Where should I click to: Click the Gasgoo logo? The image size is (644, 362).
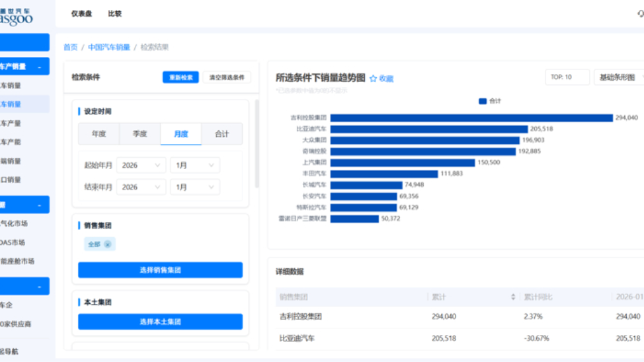click(16, 17)
